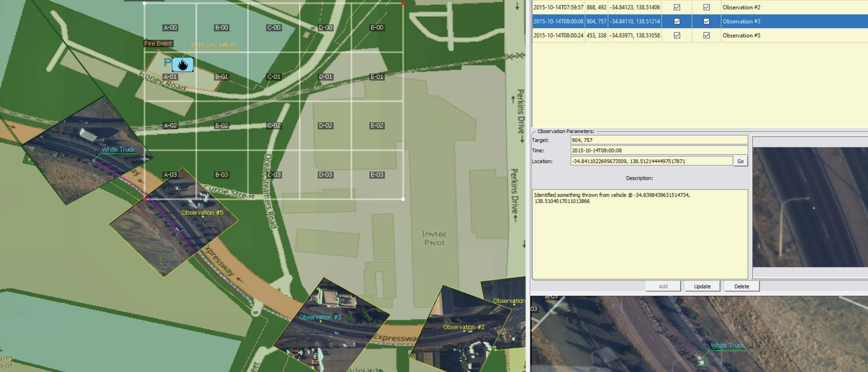Click the Update button
This screenshot has width=868, height=372.
(x=702, y=286)
